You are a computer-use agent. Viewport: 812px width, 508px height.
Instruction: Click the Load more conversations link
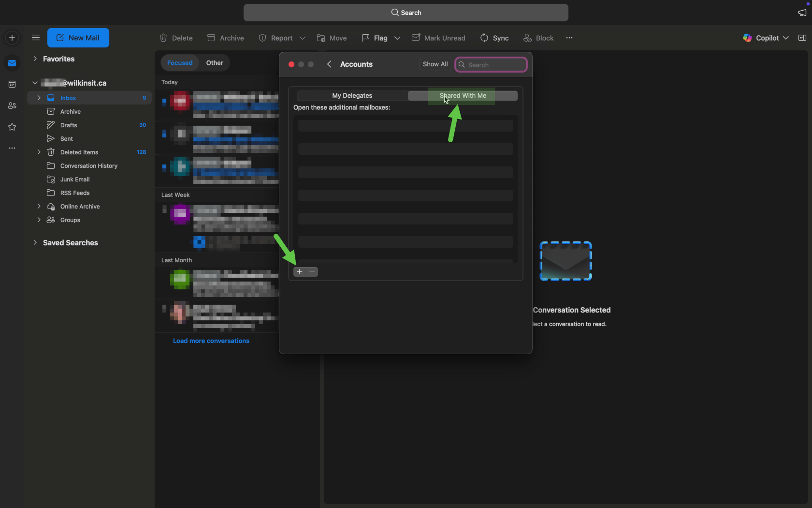[x=211, y=341]
